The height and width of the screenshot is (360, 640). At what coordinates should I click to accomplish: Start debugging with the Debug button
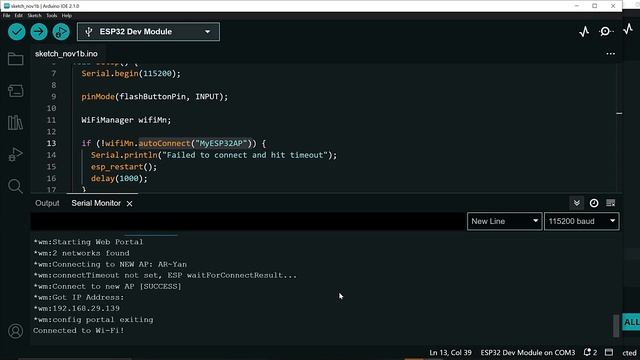(x=61, y=32)
